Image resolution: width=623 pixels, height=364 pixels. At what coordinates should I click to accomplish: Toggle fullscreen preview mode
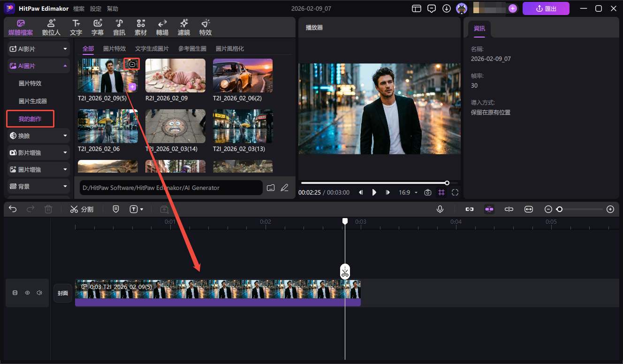pyautogui.click(x=455, y=192)
